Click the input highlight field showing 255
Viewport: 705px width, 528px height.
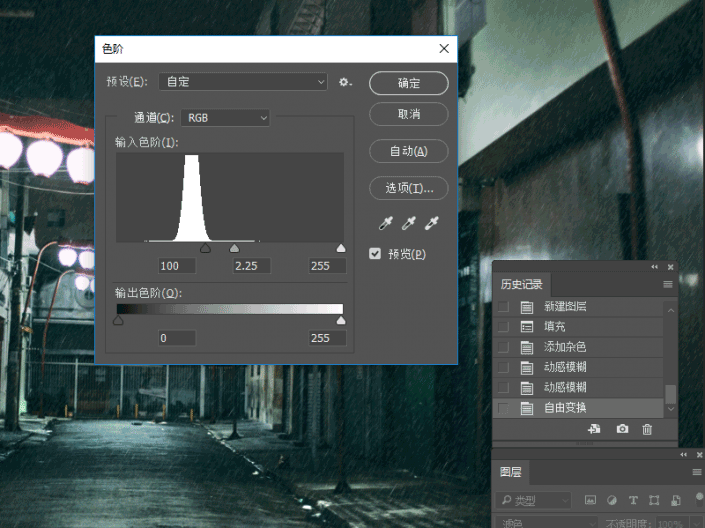point(327,266)
